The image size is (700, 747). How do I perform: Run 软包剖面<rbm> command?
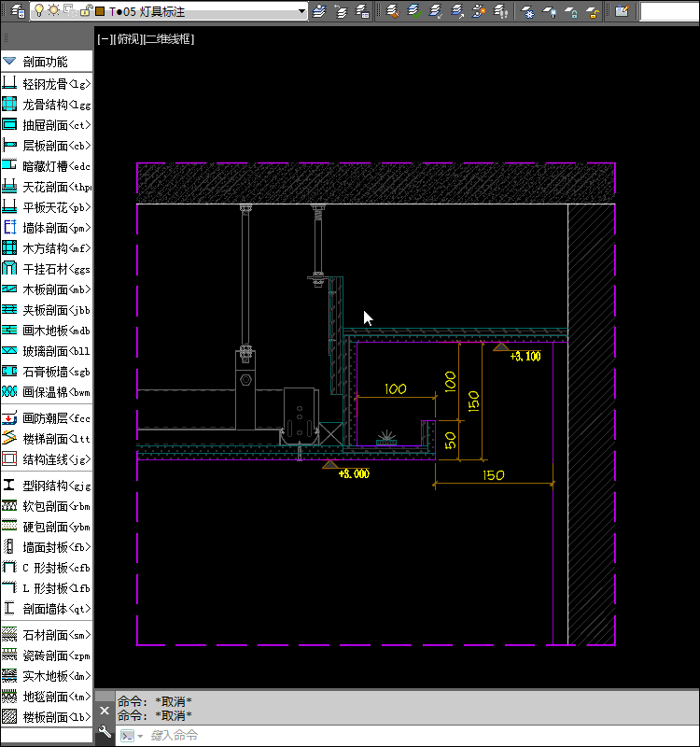point(47,506)
